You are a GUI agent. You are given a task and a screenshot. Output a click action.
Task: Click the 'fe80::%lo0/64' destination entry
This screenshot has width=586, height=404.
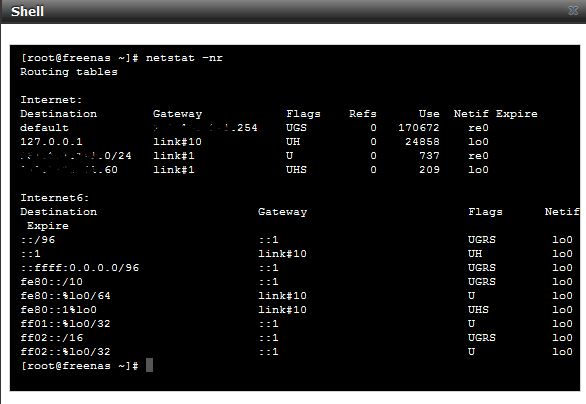(x=65, y=296)
